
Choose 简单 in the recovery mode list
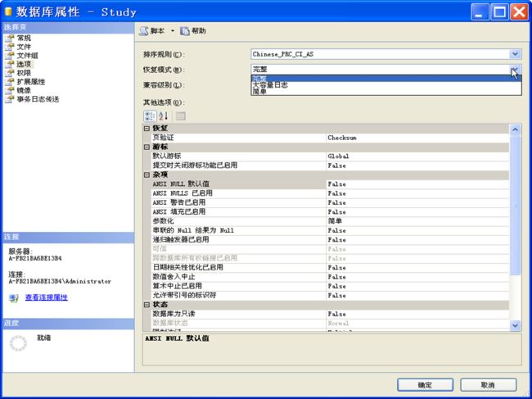(x=386, y=91)
